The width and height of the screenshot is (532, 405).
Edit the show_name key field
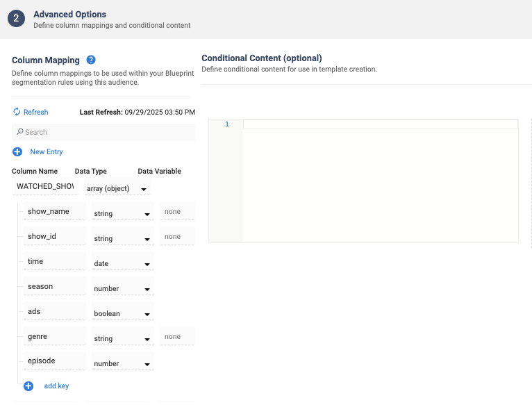coord(54,211)
